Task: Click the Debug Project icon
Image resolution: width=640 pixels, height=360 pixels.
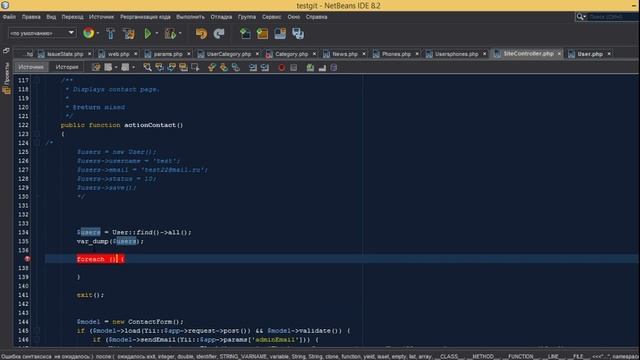Action: (170, 33)
